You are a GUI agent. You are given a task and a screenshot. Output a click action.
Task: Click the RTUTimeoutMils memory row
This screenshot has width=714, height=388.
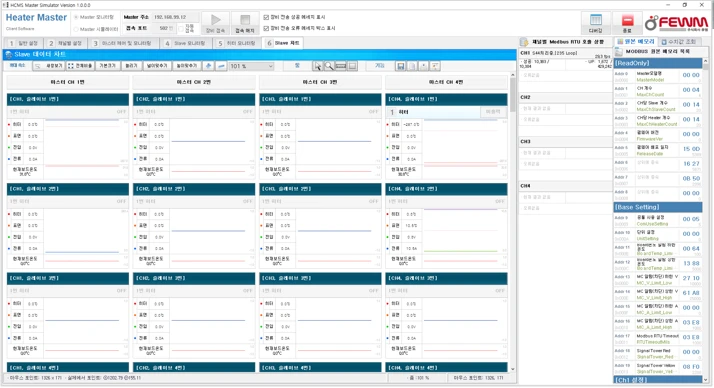tap(658, 339)
